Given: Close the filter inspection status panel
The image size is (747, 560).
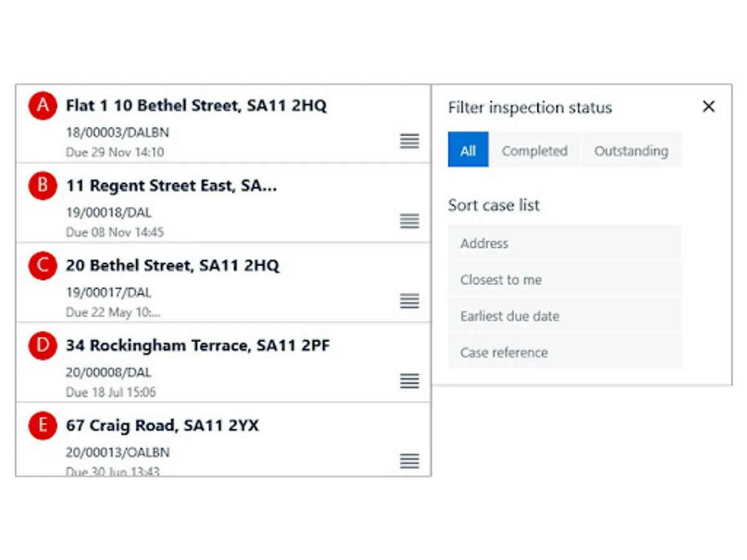Looking at the screenshot, I should point(708,106).
